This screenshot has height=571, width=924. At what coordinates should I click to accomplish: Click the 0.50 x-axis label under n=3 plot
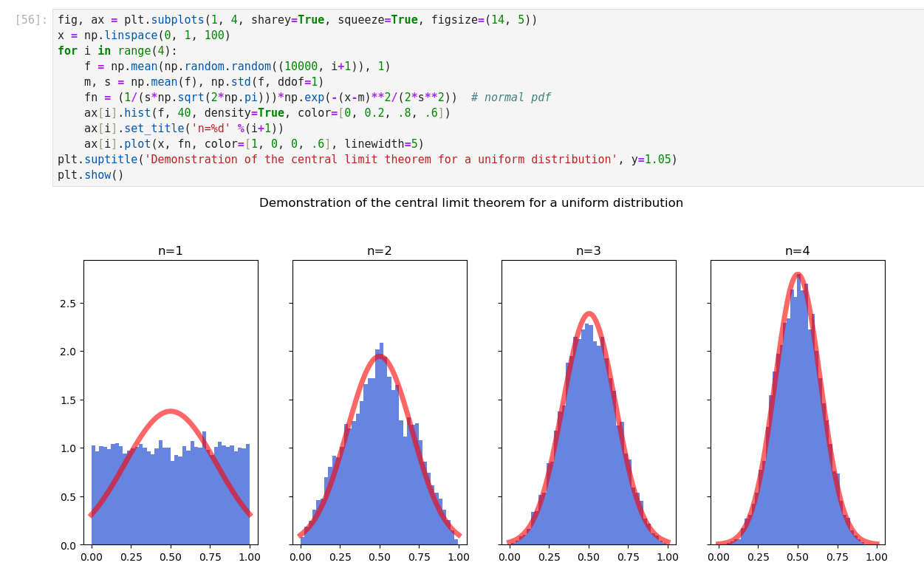pyautogui.click(x=589, y=558)
